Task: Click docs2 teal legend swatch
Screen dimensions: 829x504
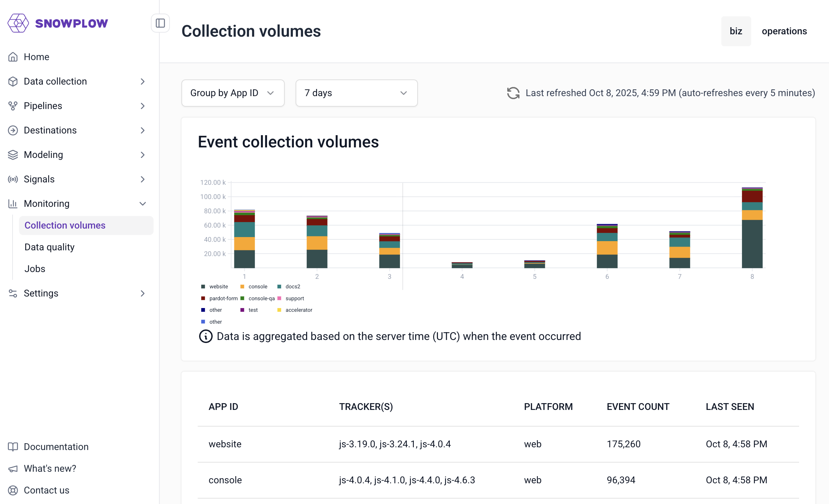Action: tap(279, 287)
